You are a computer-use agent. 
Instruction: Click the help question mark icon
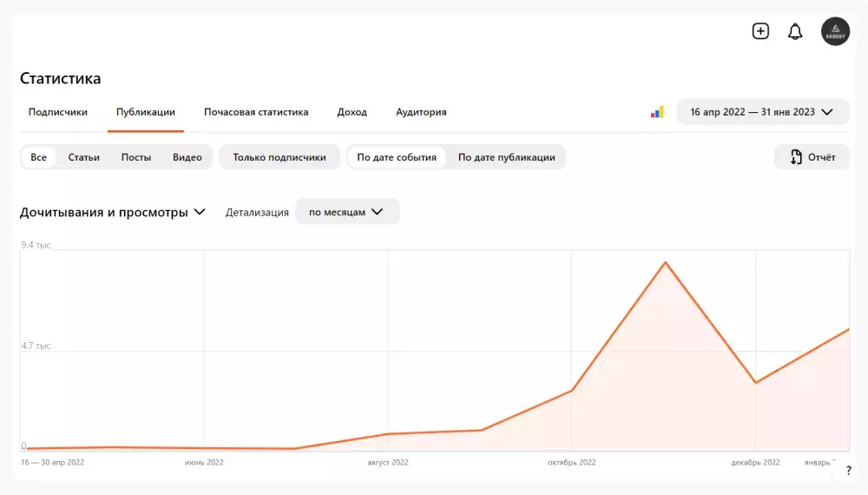[x=848, y=470]
